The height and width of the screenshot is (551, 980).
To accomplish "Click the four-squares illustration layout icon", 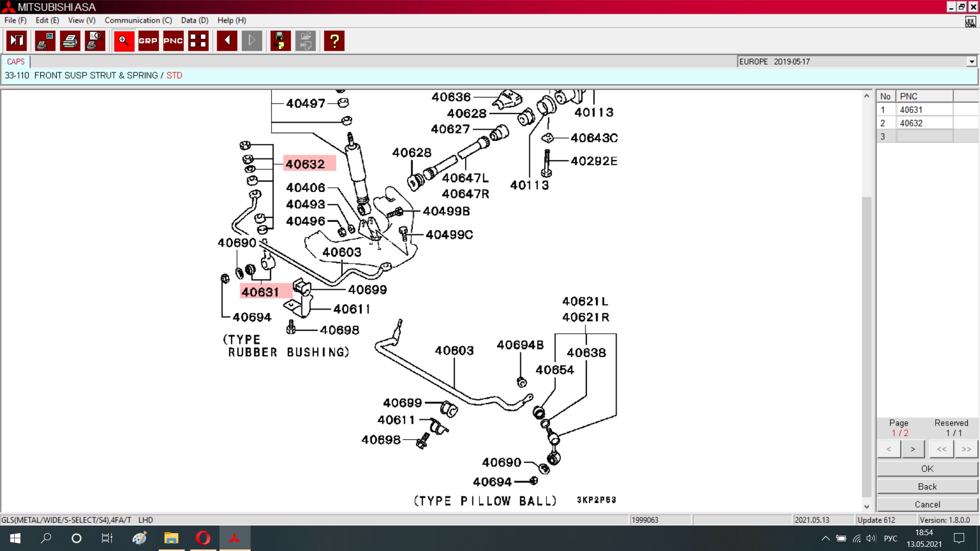I will [x=198, y=41].
